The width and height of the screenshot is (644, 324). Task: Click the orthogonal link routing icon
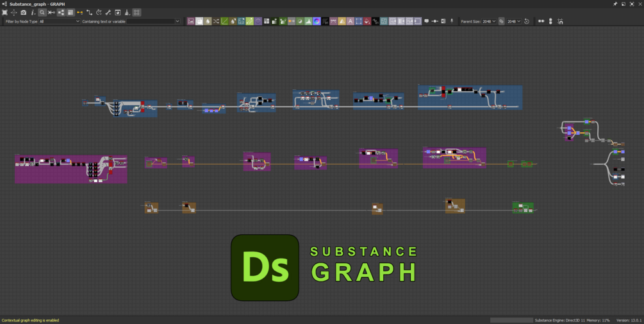pos(89,12)
